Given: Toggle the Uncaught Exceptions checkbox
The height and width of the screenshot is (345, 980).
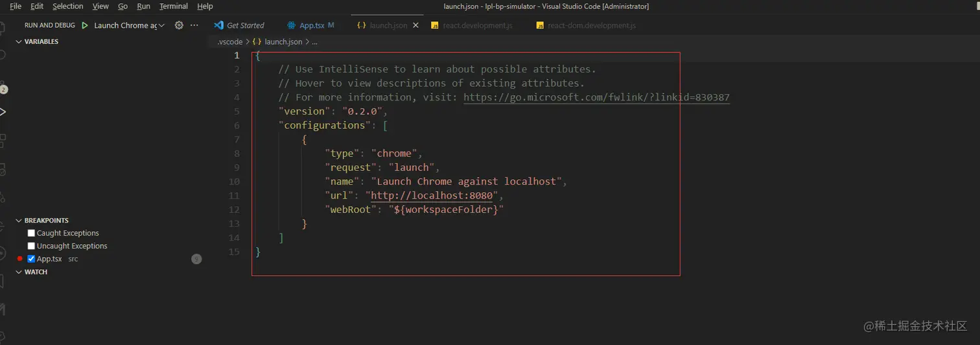Looking at the screenshot, I should click(x=31, y=246).
